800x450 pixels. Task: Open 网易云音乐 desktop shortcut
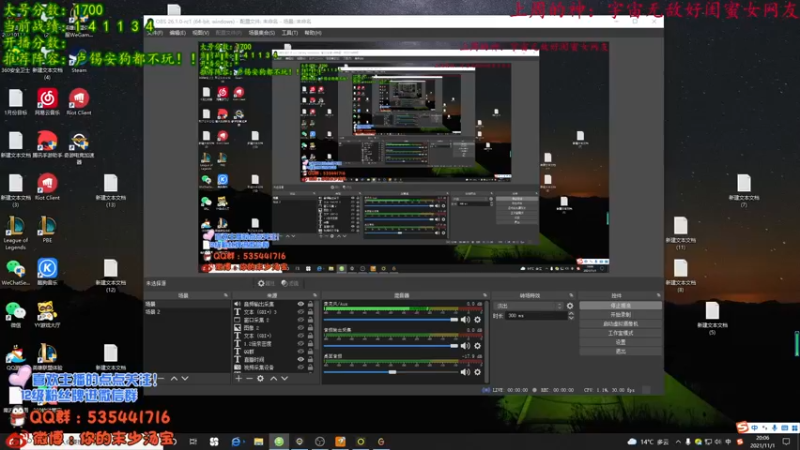tap(47, 101)
